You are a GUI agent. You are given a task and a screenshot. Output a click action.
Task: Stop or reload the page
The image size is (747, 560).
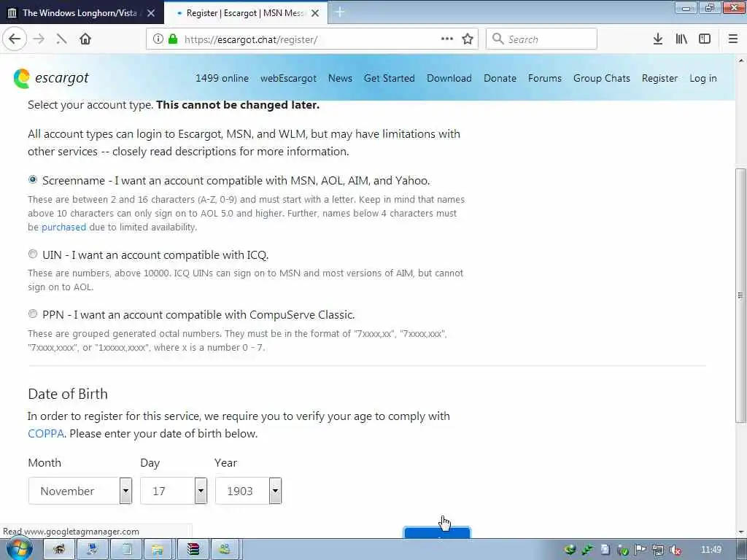pos(61,39)
